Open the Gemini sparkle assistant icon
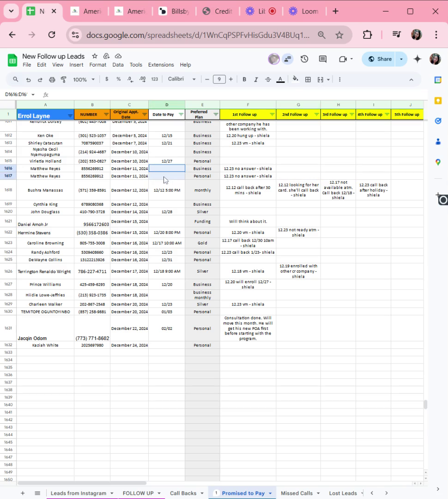448x499 pixels. click(418, 59)
